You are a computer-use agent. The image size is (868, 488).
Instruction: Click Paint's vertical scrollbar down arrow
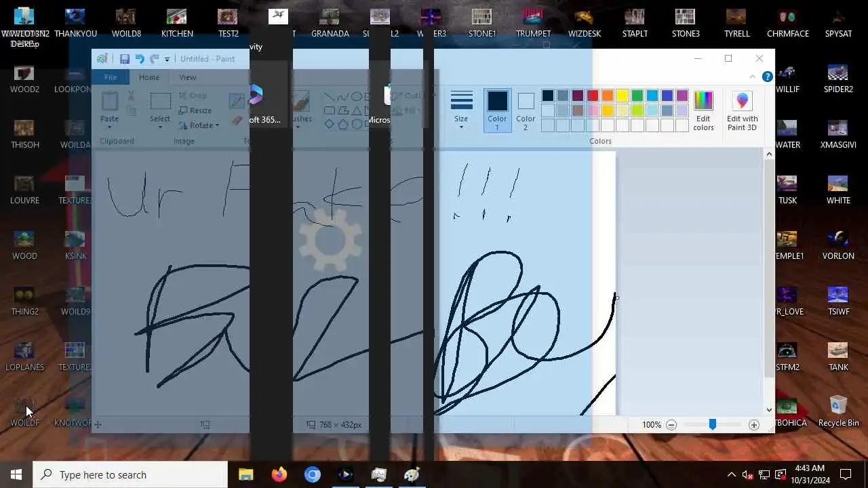coord(769,409)
